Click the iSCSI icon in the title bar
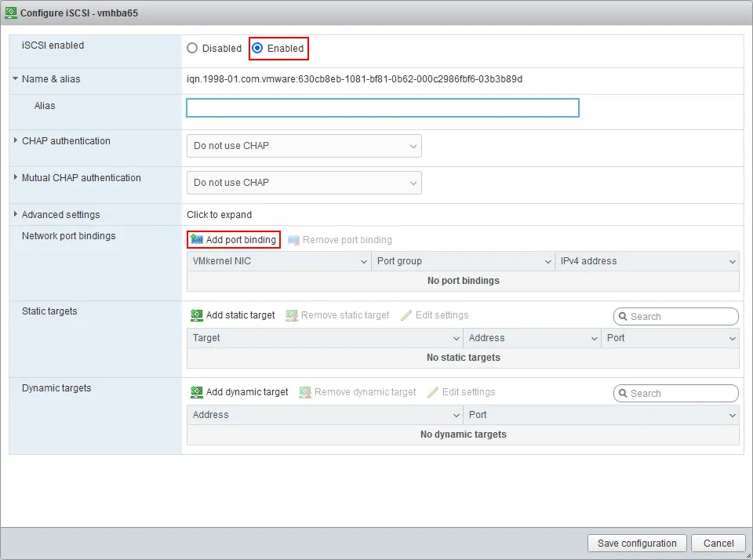 click(11, 13)
